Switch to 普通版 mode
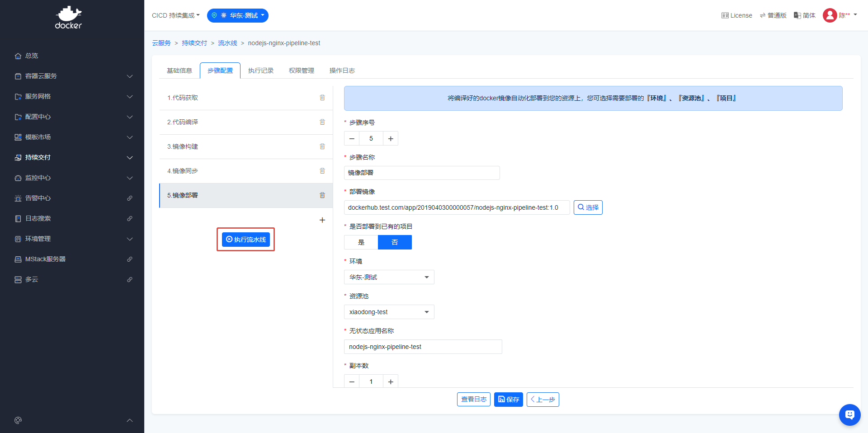The height and width of the screenshot is (433, 868). (x=773, y=15)
